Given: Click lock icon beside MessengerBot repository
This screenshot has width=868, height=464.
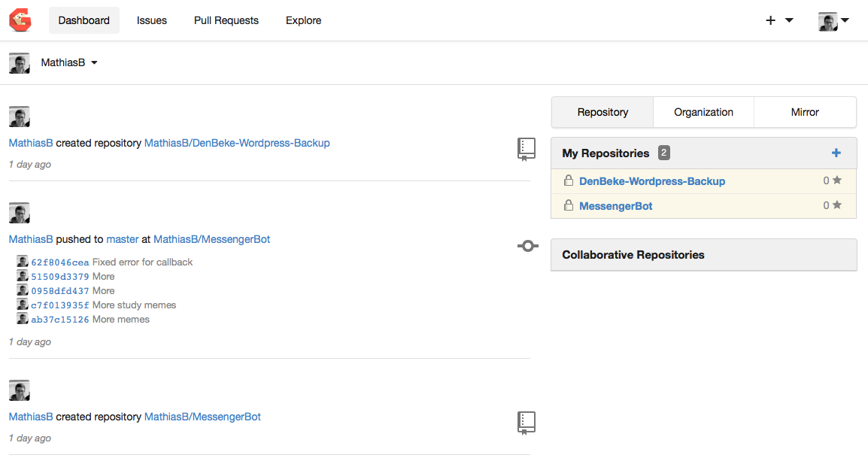Looking at the screenshot, I should pyautogui.click(x=569, y=206).
